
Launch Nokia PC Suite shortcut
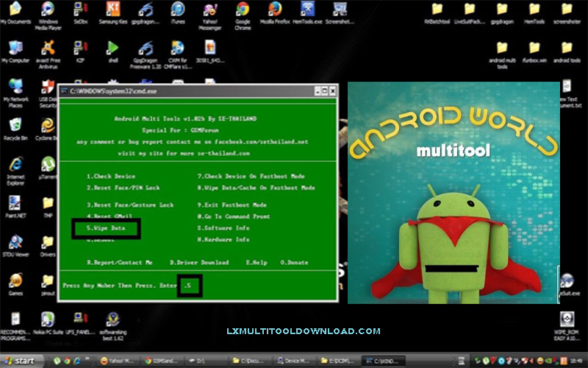click(x=48, y=323)
